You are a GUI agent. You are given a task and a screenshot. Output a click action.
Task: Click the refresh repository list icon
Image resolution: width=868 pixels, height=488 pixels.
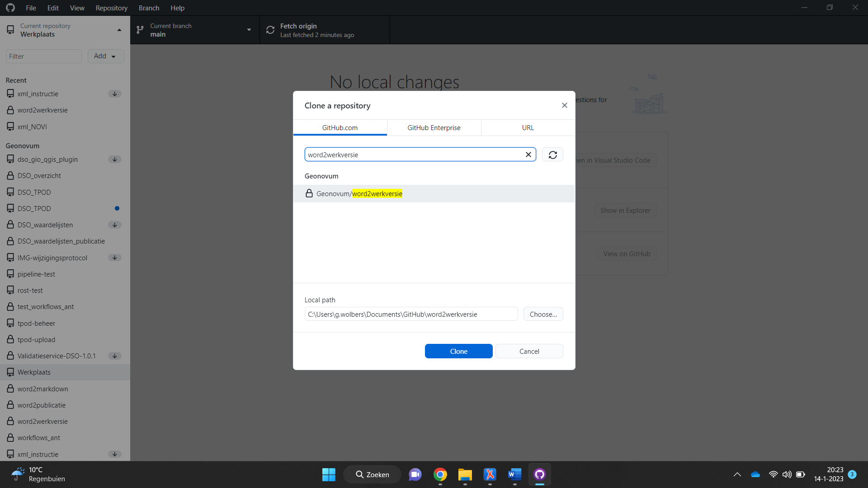click(x=552, y=155)
